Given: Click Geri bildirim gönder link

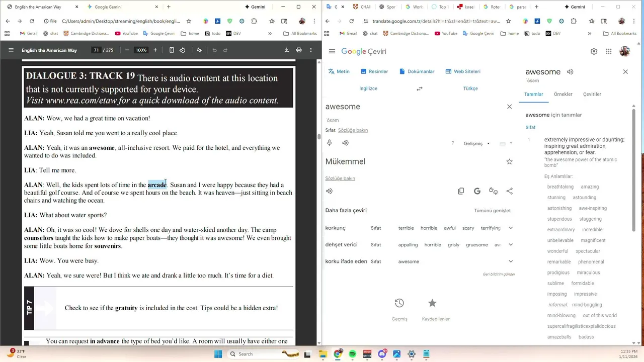Looking at the screenshot, I should point(499,274).
